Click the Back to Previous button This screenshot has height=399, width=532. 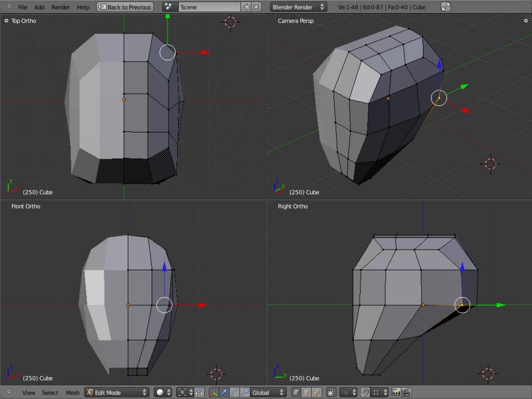tap(125, 7)
